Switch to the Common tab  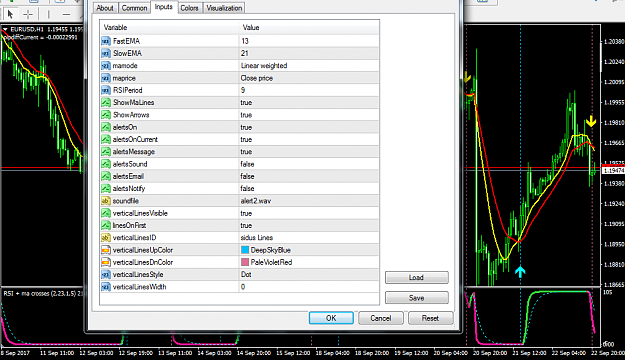point(134,8)
